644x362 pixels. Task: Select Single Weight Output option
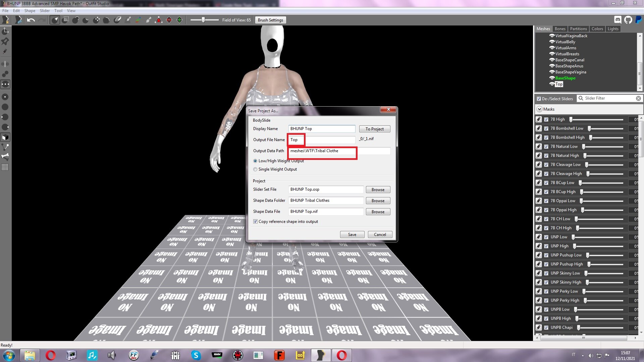coord(255,169)
